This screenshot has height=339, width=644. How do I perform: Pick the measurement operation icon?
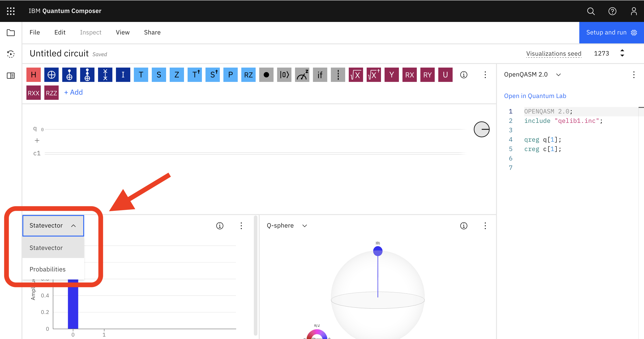(302, 75)
